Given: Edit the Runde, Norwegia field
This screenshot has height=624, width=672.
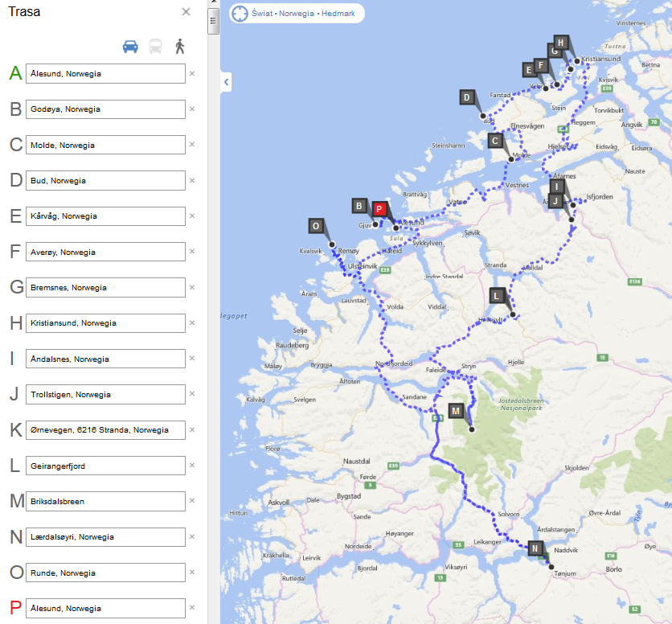Looking at the screenshot, I should pyautogui.click(x=105, y=573).
